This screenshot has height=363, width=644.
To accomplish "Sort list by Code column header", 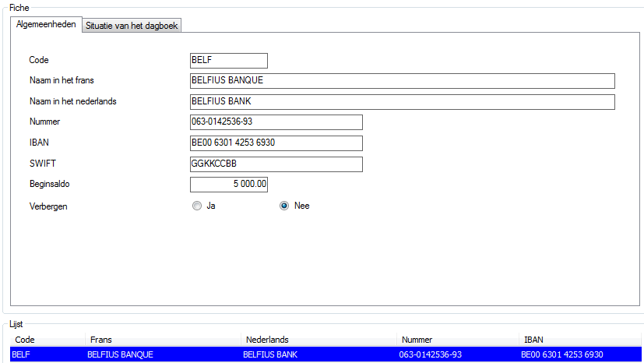I will pos(48,340).
